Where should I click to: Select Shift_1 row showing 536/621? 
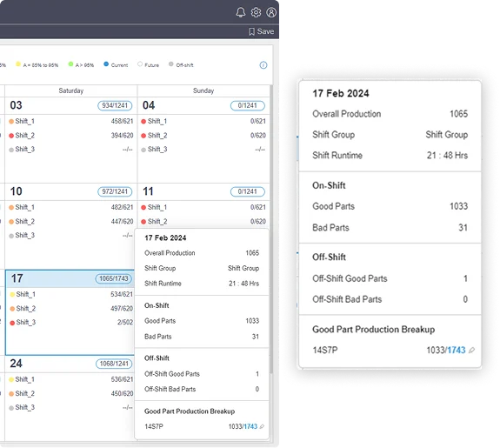pyautogui.click(x=70, y=379)
